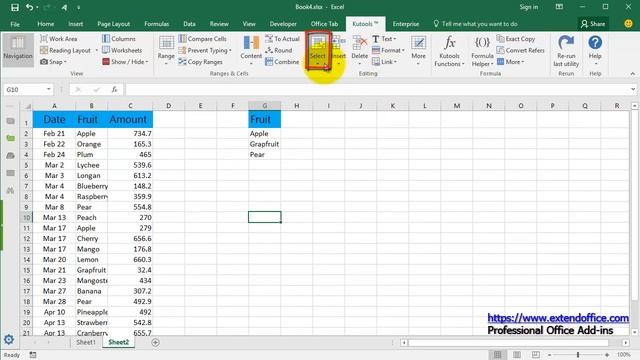The height and width of the screenshot is (360, 640).
Task: Open the Data ribbon tab
Action: coord(189,24)
